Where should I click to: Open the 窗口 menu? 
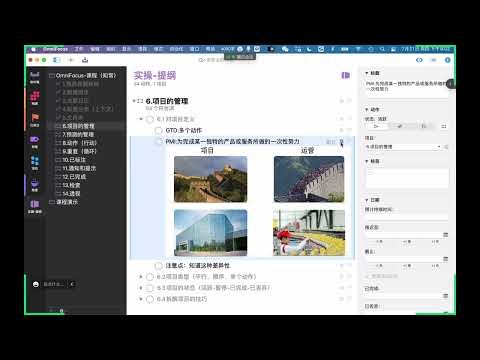point(194,49)
